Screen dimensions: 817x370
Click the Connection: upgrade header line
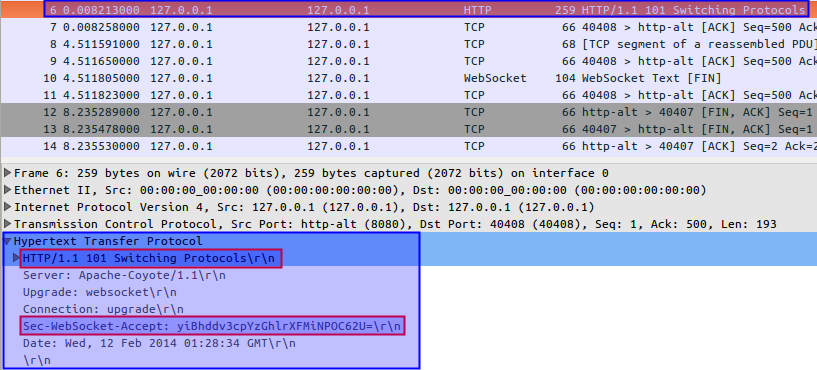pos(103,310)
